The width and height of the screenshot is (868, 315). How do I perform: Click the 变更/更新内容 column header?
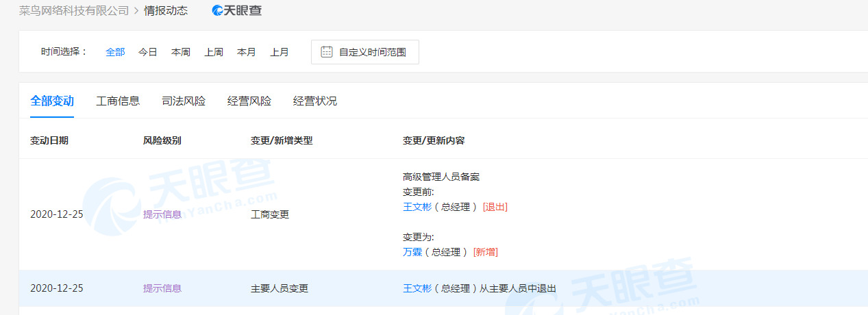tap(434, 140)
